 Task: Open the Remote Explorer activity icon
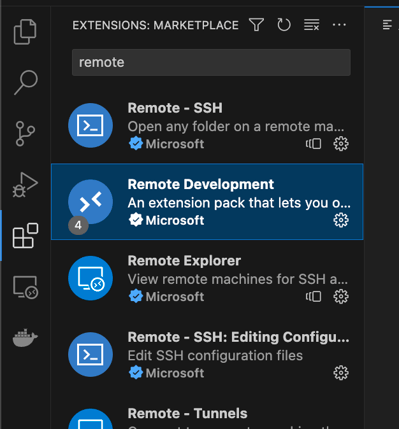click(x=25, y=287)
